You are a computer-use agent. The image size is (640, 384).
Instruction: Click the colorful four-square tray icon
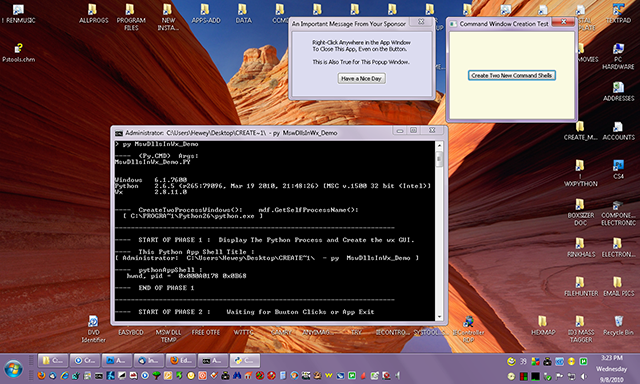pyautogui.click(x=535, y=361)
